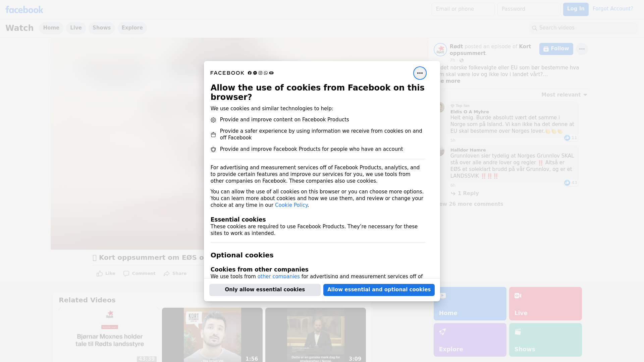The width and height of the screenshot is (644, 362).
Task: Click like reaction count 11 on Eldis comment
Action: pyautogui.click(x=571, y=138)
